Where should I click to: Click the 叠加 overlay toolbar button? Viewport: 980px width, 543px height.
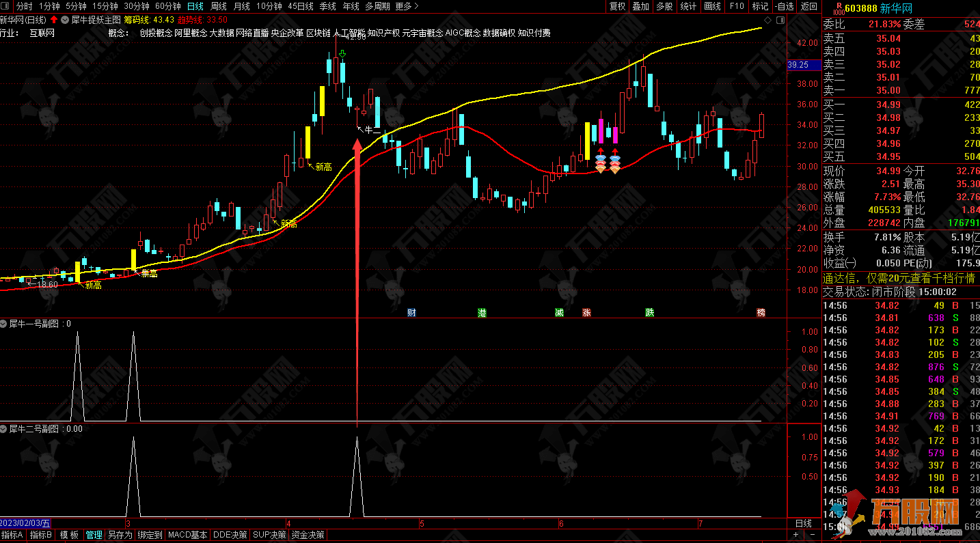coord(641,6)
